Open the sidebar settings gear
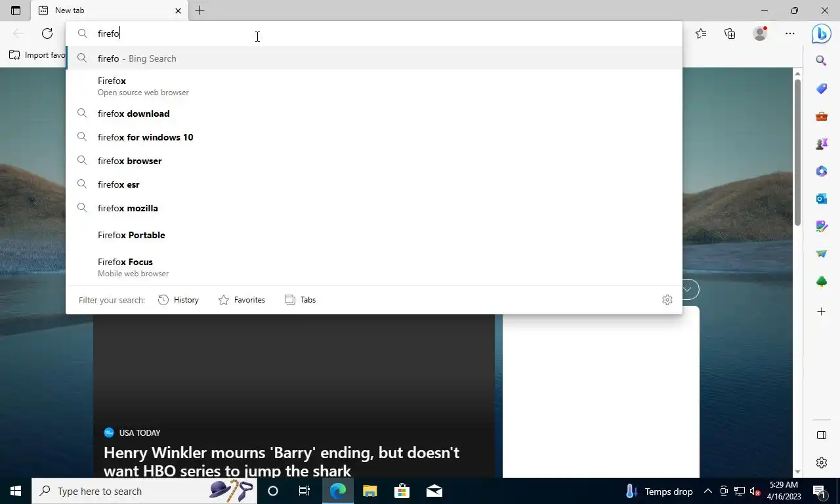840x504 pixels. pyautogui.click(x=821, y=463)
